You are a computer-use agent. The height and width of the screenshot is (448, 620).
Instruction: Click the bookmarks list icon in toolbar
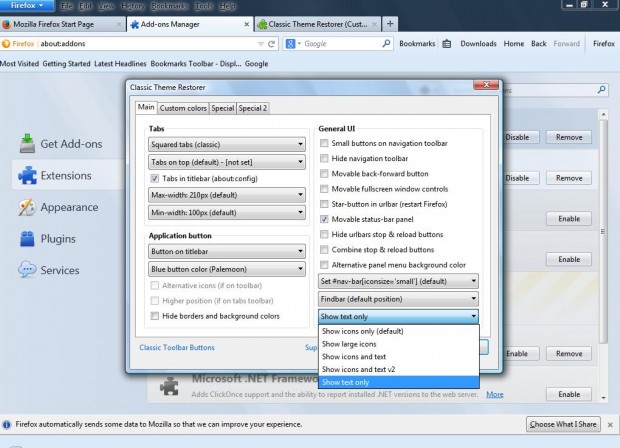coord(447,43)
